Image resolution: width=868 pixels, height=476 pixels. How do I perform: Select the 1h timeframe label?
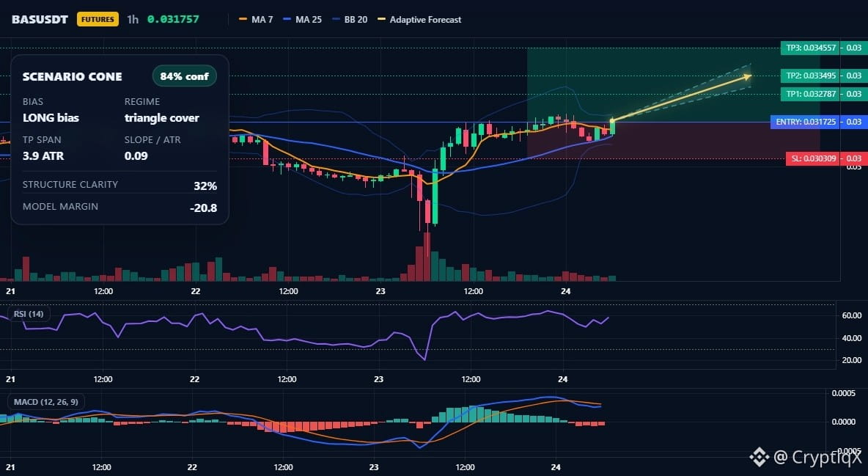point(133,19)
